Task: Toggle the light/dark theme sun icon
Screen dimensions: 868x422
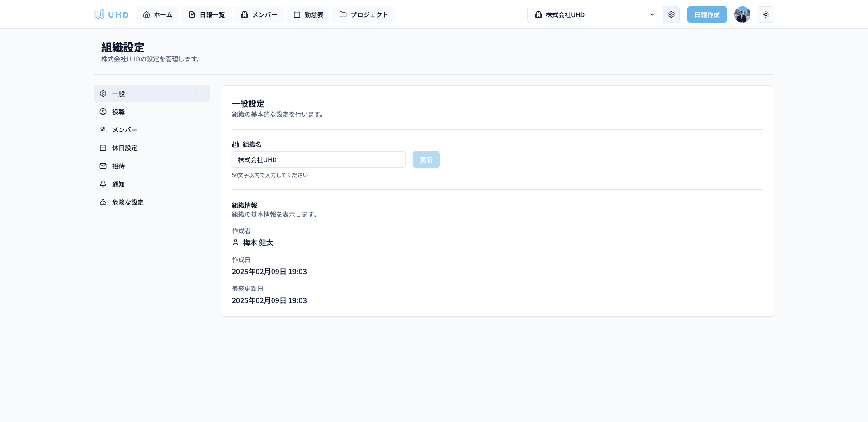Action: 766,14
